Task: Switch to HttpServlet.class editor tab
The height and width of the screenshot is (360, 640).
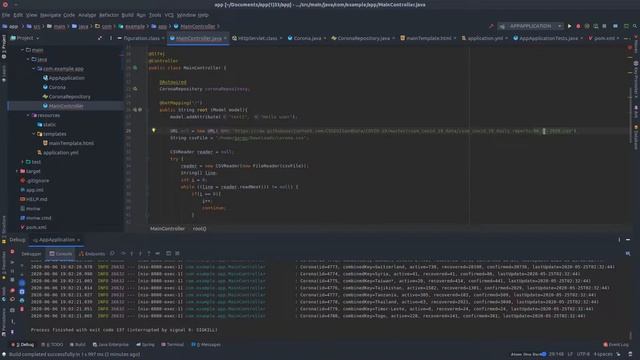Action: [257, 38]
